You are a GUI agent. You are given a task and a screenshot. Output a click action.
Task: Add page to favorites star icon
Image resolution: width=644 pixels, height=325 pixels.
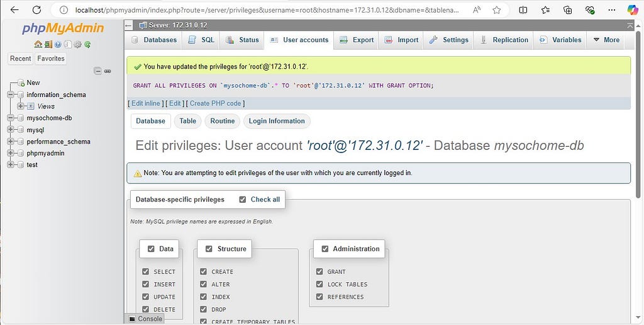(497, 10)
